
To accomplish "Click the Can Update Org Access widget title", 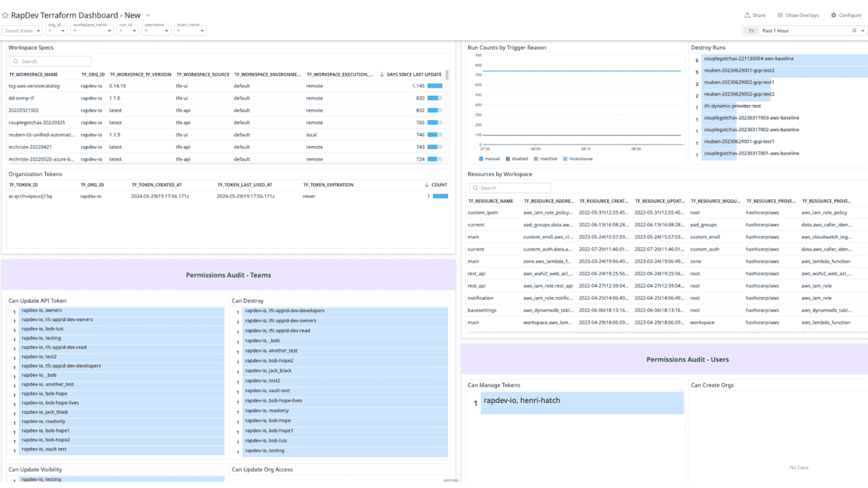I will pyautogui.click(x=262, y=469).
